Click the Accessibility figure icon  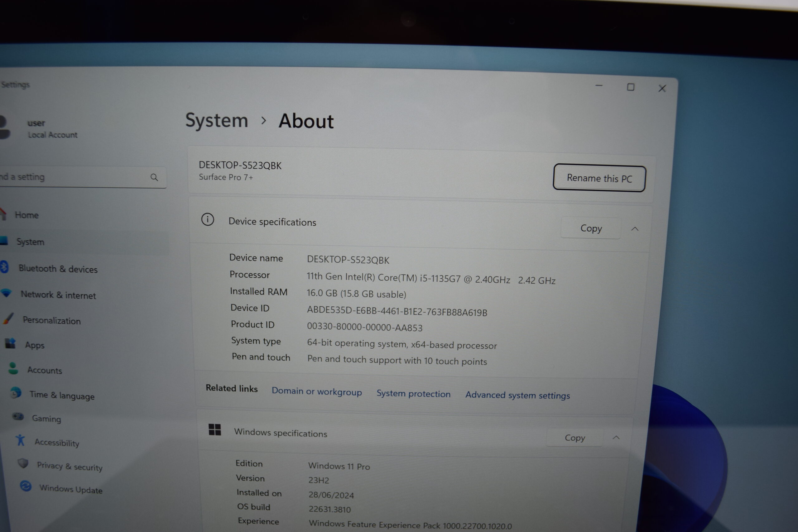pyautogui.click(x=20, y=440)
